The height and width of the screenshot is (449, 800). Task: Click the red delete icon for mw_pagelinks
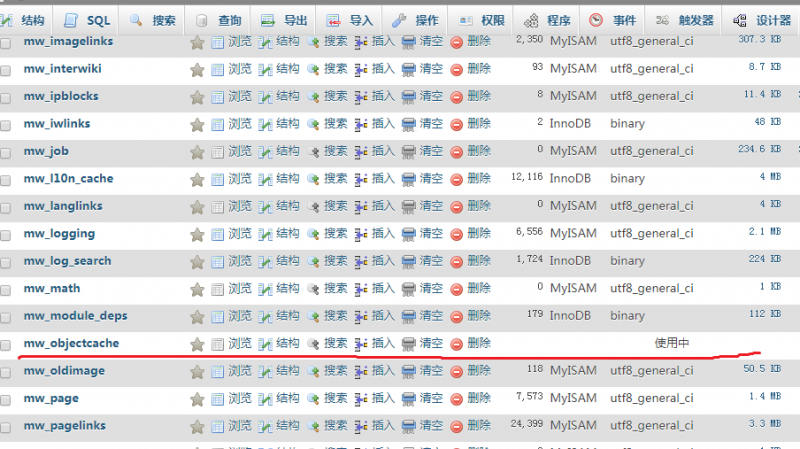457,427
